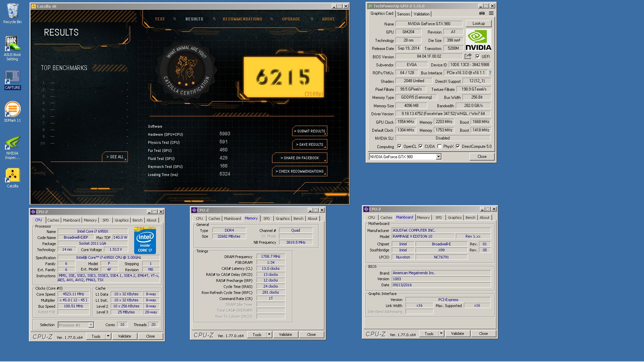644x362 pixels.
Task: Open SPD tab in CPU-Z Memory window
Action: (x=267, y=219)
